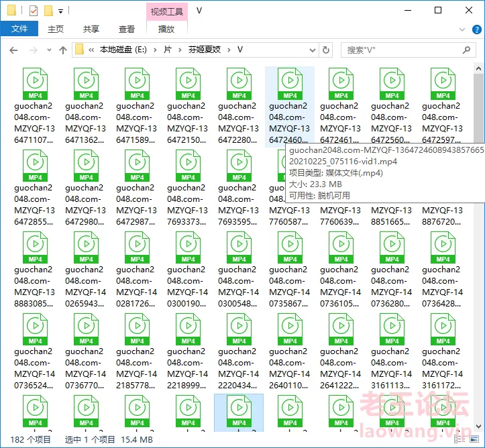Open the 文件 menu tab

click(19, 29)
